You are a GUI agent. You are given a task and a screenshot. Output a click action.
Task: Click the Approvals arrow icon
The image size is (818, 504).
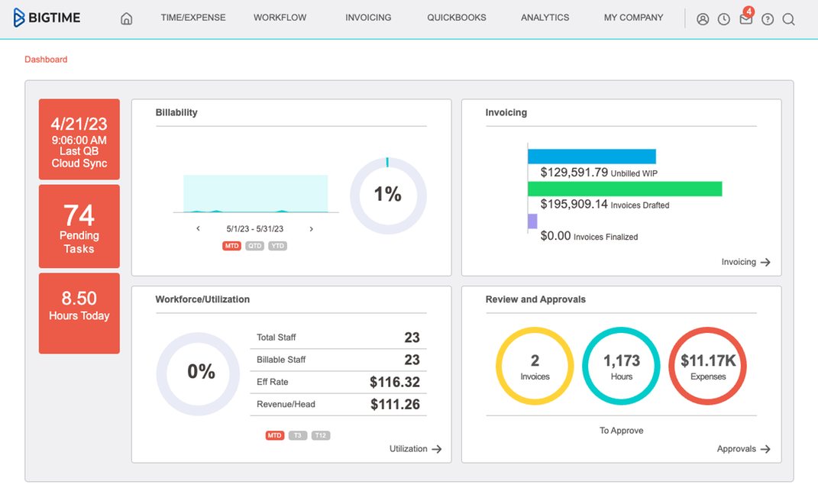coord(765,449)
